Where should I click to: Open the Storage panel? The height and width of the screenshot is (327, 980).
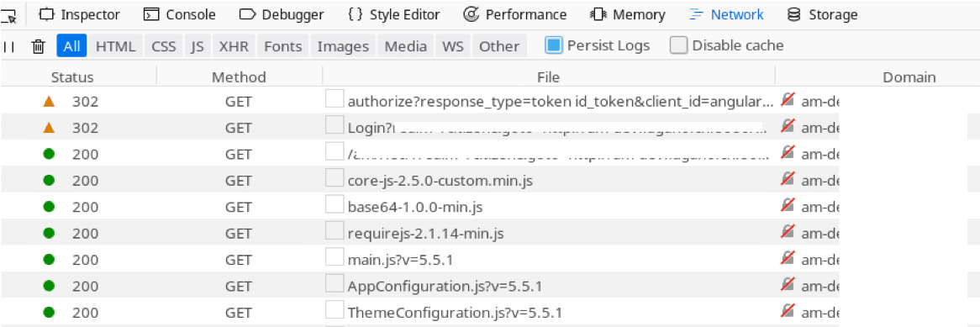(822, 14)
